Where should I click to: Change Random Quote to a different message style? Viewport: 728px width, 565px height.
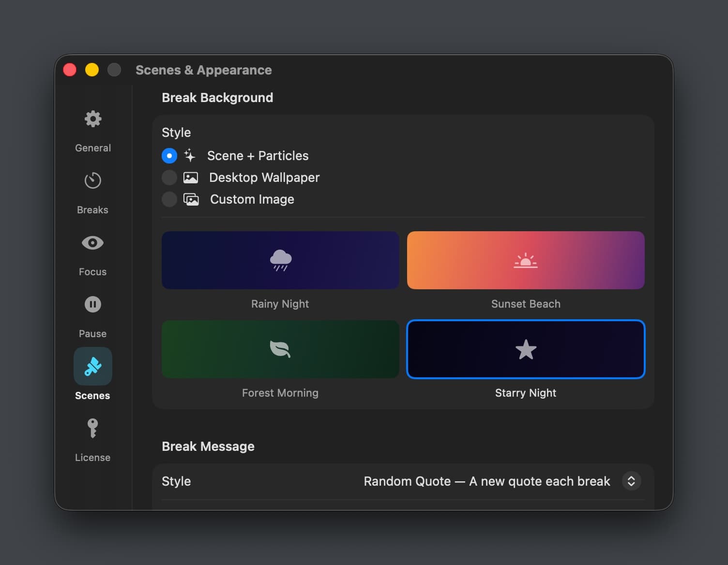pyautogui.click(x=631, y=481)
